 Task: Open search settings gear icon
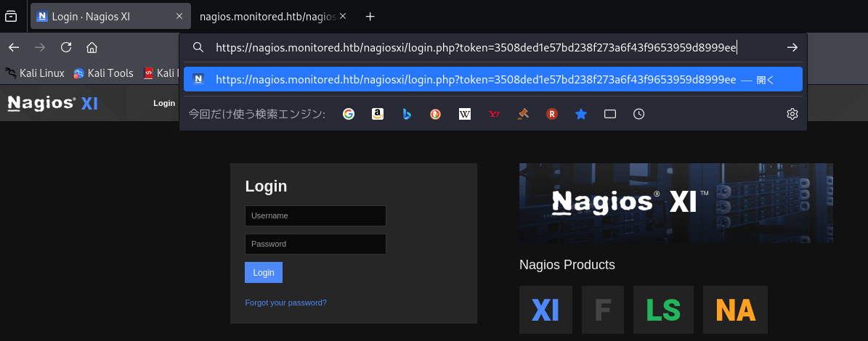[792, 114]
